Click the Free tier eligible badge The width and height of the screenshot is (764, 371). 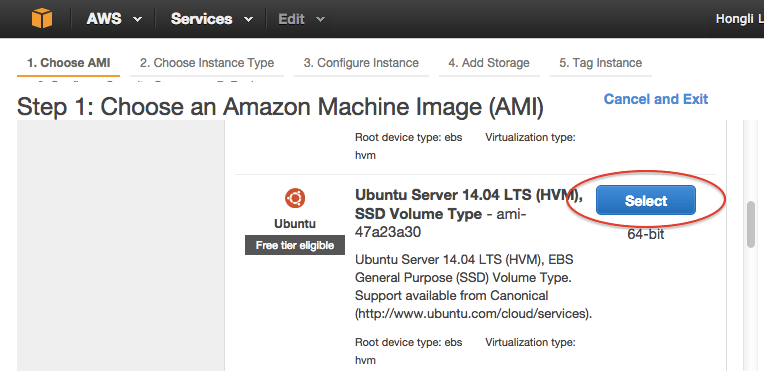[295, 245]
